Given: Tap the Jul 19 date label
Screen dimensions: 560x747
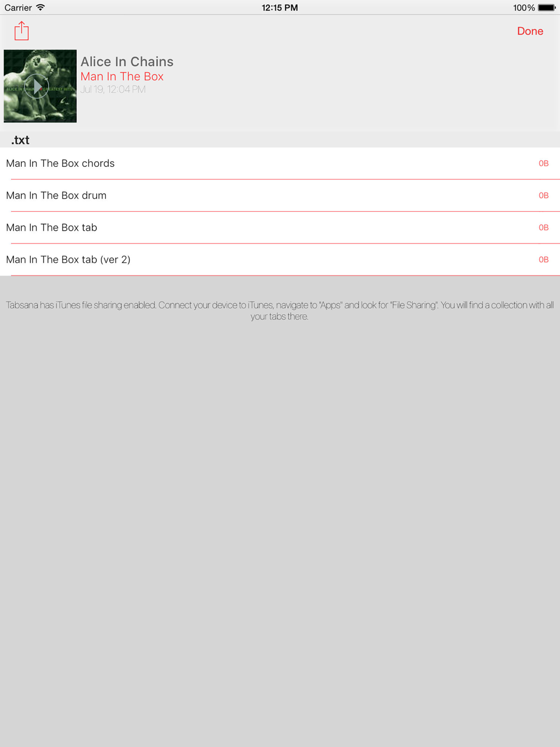Looking at the screenshot, I should [113, 90].
